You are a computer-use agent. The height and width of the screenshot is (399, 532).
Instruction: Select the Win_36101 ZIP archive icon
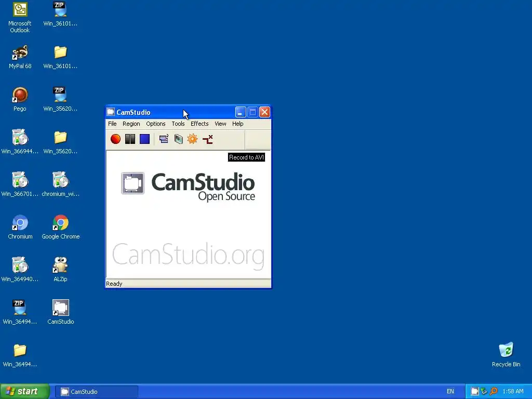(x=60, y=14)
